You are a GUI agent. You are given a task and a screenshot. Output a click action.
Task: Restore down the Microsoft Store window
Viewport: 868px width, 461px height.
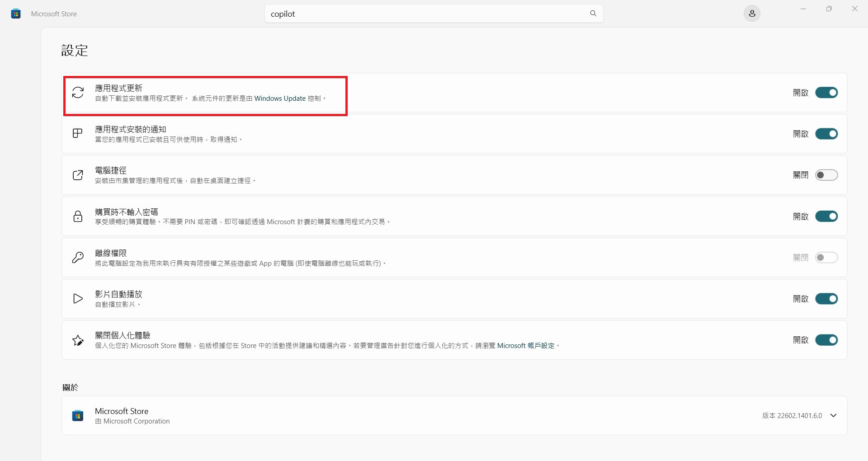(x=829, y=9)
